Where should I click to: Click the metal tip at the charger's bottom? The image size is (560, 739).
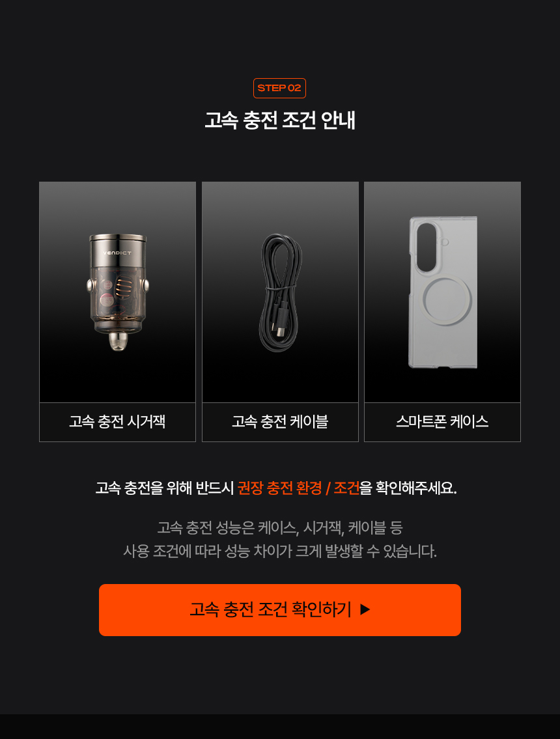(117, 341)
